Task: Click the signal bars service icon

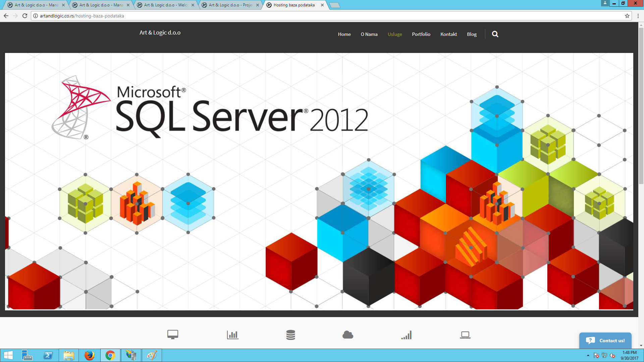Action: pos(407,335)
